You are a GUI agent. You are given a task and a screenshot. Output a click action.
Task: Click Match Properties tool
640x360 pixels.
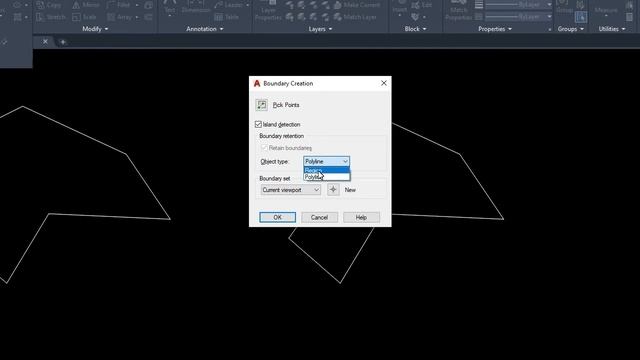[x=458, y=11]
